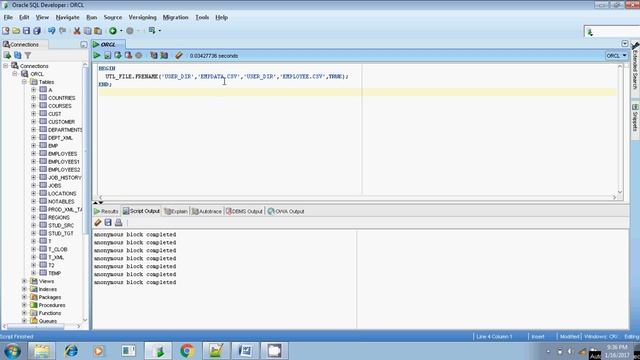Select the Connections panel tab
Viewport: 640px width, 360px height.
24,44
